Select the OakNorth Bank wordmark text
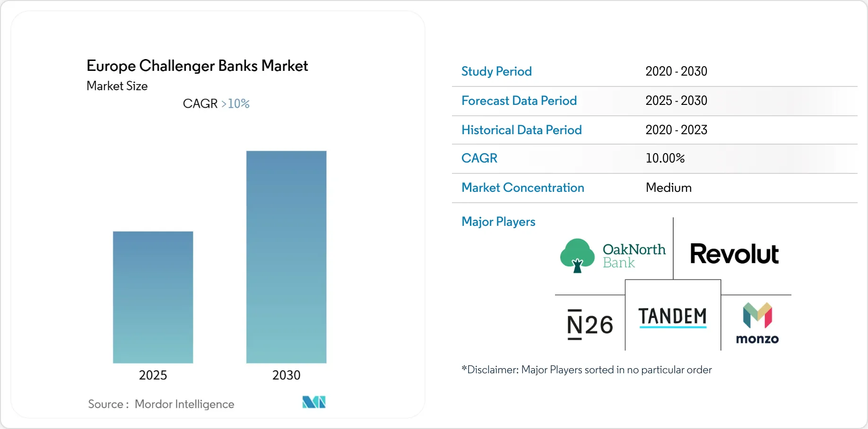Image resolution: width=868 pixels, height=429 pixels. pyautogui.click(x=634, y=256)
